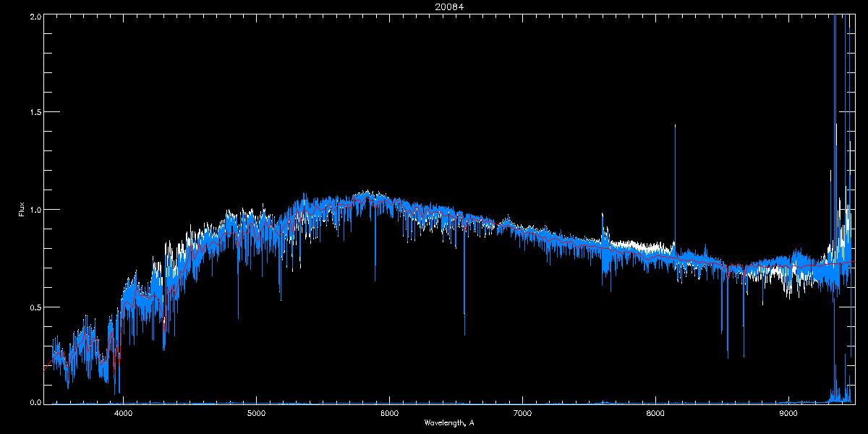Click the y-axis tick label "0.5"
Image resolution: width=868 pixels, height=434 pixels.
tap(34, 307)
